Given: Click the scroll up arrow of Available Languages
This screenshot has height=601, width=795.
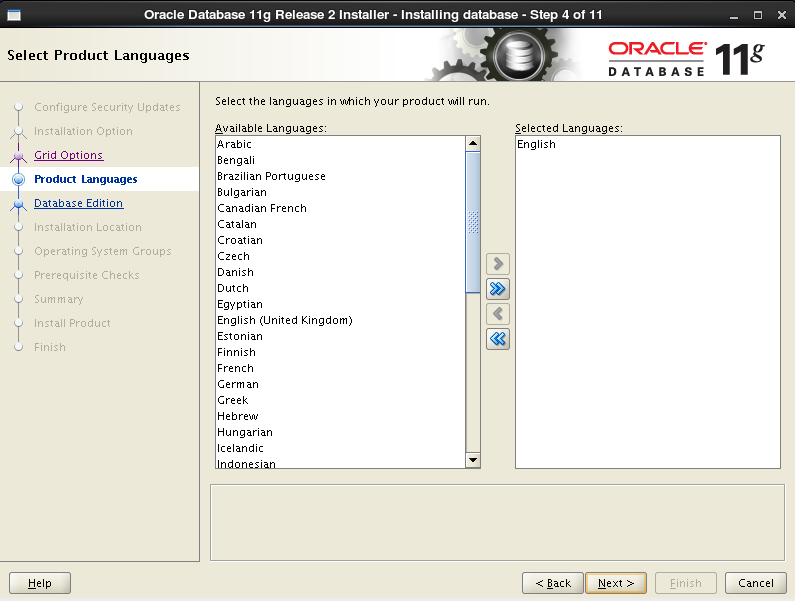Looking at the screenshot, I should click(x=473, y=144).
